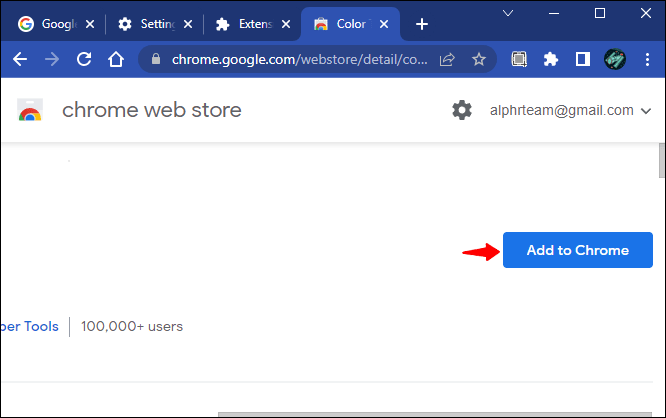Open Chrome's three-dot menu
This screenshot has width=666, height=418.
pos(647,59)
